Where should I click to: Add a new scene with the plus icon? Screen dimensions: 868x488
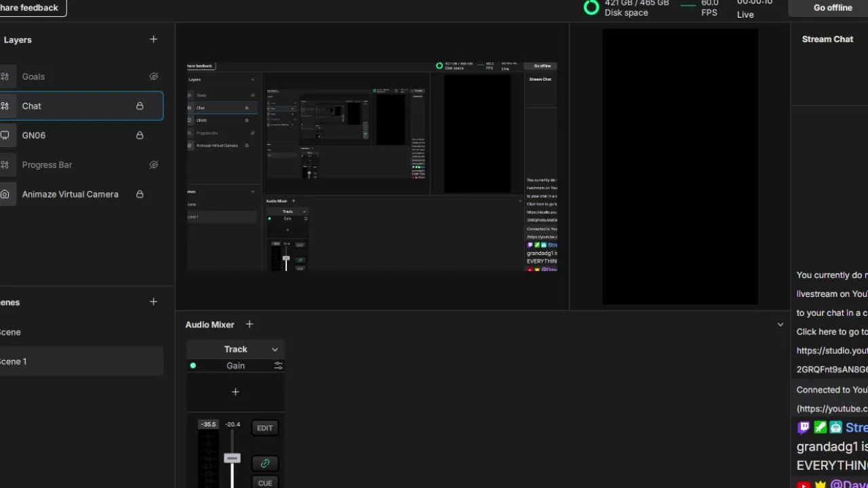point(153,302)
